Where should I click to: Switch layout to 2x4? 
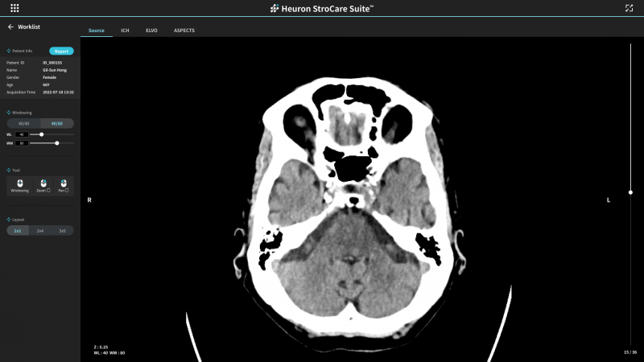tap(40, 230)
